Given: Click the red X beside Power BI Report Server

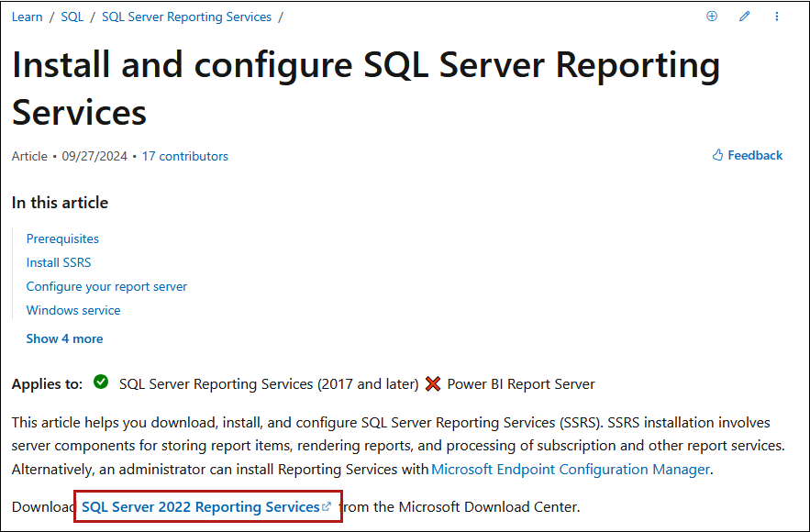Looking at the screenshot, I should (433, 384).
